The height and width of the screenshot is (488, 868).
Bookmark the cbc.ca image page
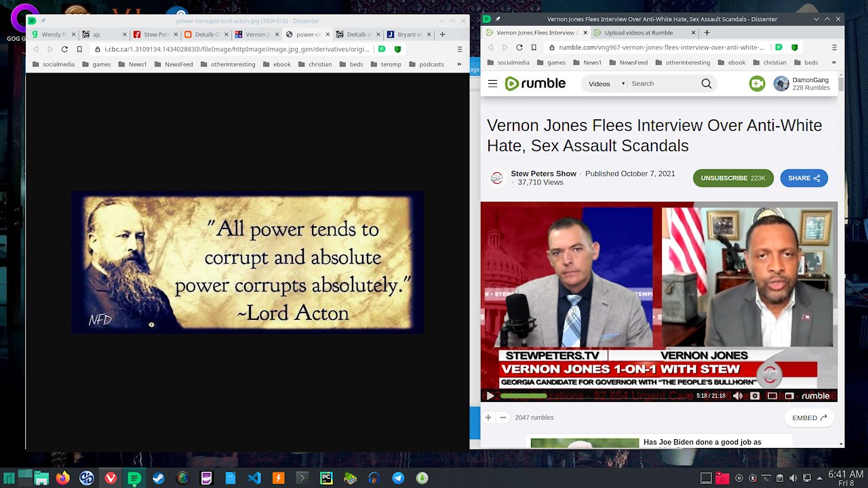[79, 49]
